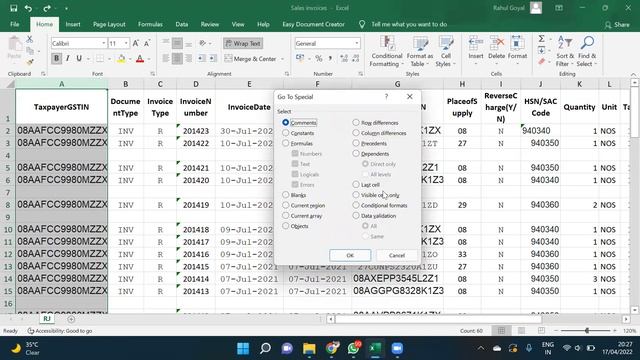
Task: Switch to the Formulas tab
Action: coord(150,24)
